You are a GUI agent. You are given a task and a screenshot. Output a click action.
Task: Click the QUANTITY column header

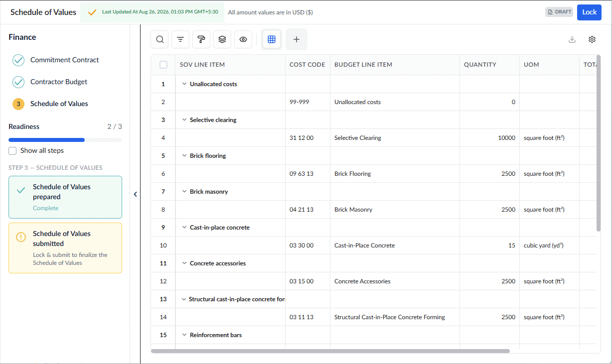point(489,65)
